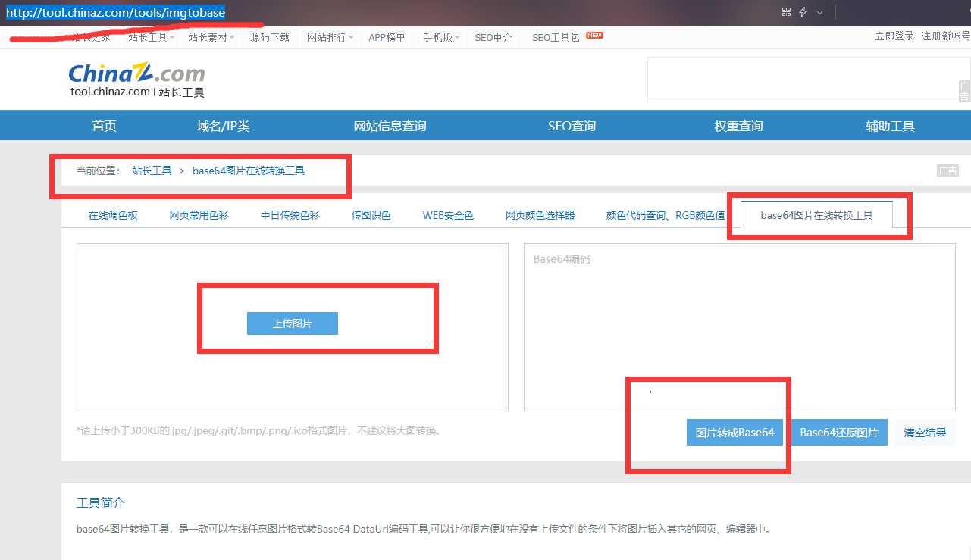This screenshot has height=560, width=971.
Task: Click 立即登录 to log in
Action: (x=894, y=36)
